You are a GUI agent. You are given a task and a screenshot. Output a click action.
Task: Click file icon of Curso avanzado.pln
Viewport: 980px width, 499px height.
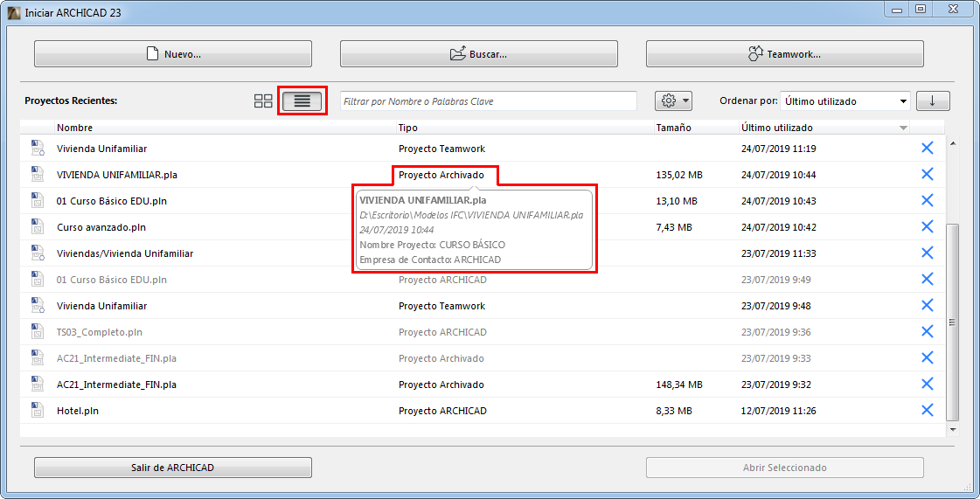pyautogui.click(x=37, y=226)
